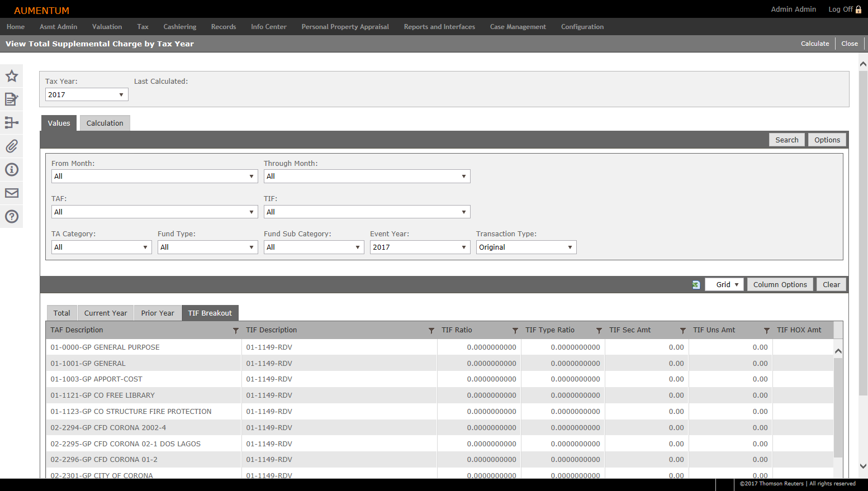868x491 pixels.
Task: Click the Column Options button
Action: tap(780, 285)
